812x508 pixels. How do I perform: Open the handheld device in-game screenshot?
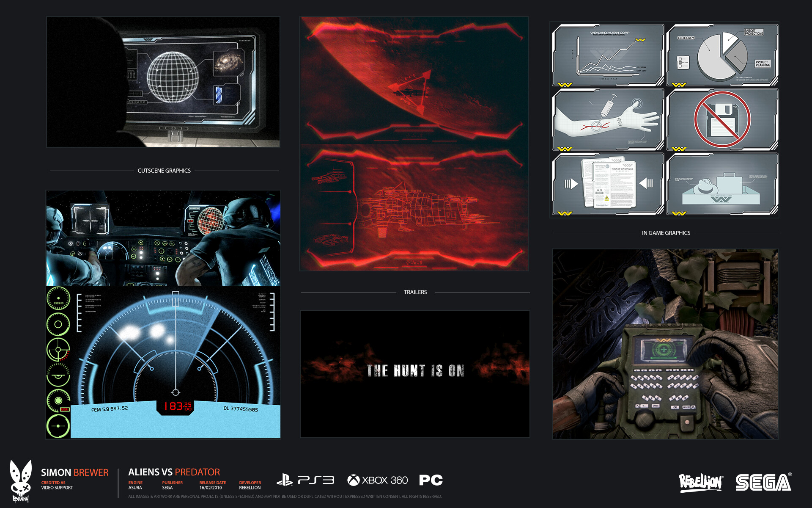(665, 344)
